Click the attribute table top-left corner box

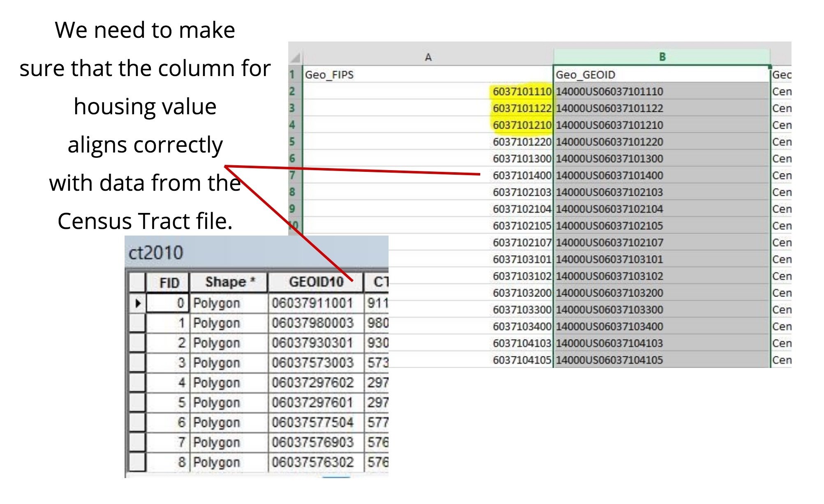pos(137,282)
